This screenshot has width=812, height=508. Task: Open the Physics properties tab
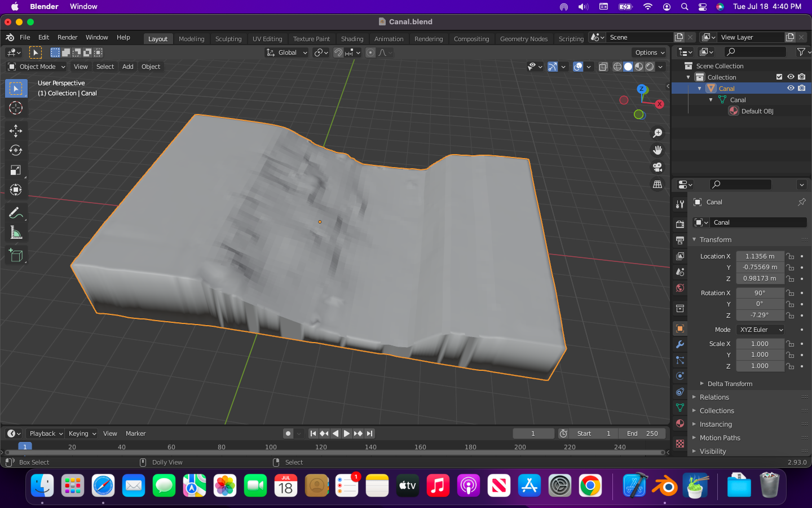click(680, 376)
